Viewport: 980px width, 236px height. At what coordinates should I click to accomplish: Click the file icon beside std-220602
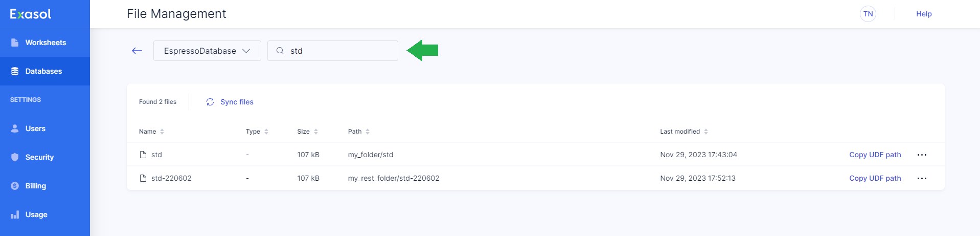pyautogui.click(x=143, y=178)
